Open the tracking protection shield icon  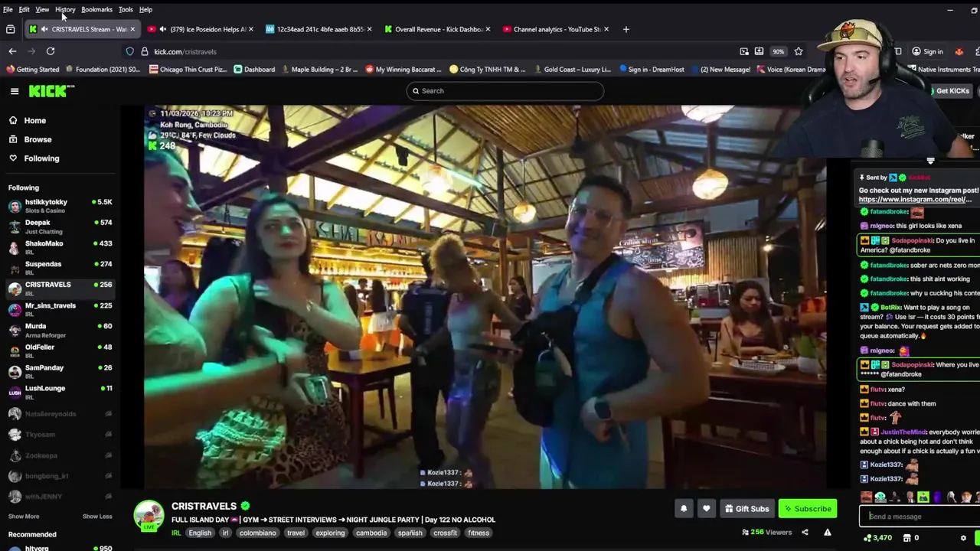tap(130, 51)
